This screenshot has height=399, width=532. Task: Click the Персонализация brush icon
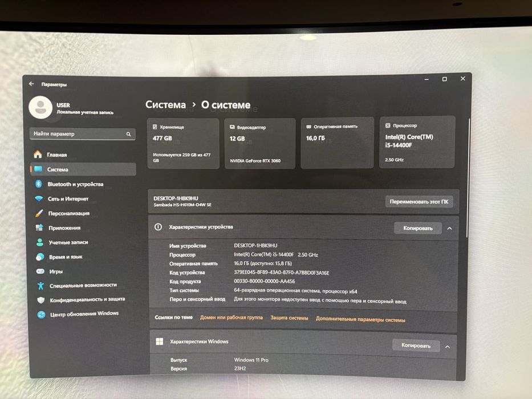39,213
